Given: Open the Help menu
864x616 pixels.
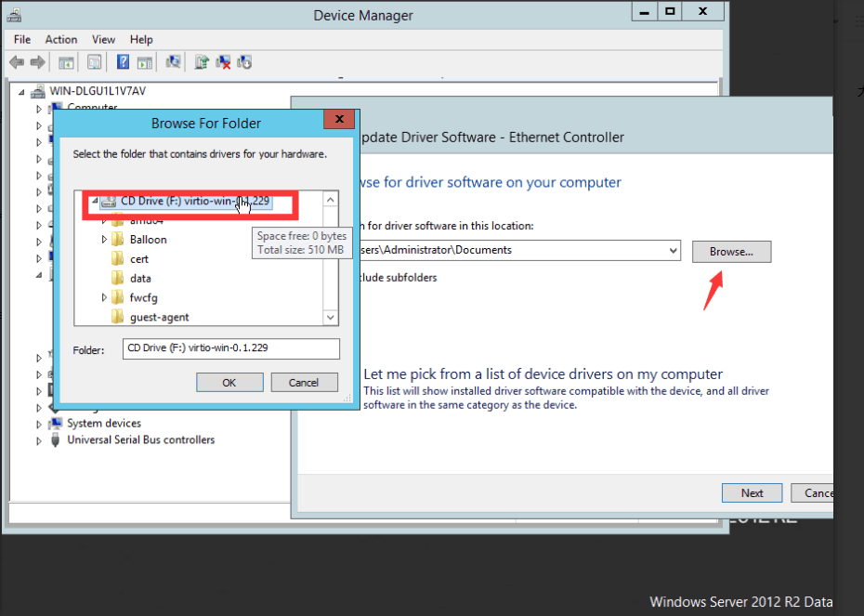Looking at the screenshot, I should pos(141,40).
